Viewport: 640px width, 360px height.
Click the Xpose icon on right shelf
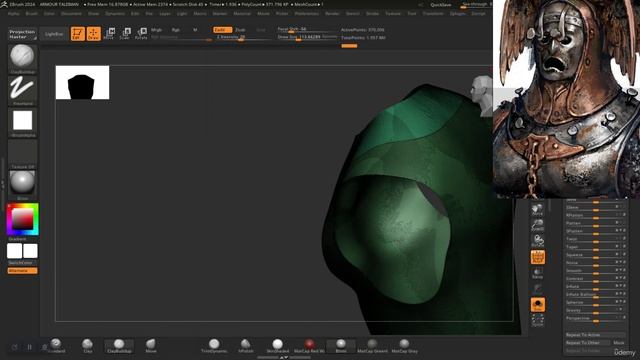[x=538, y=320]
